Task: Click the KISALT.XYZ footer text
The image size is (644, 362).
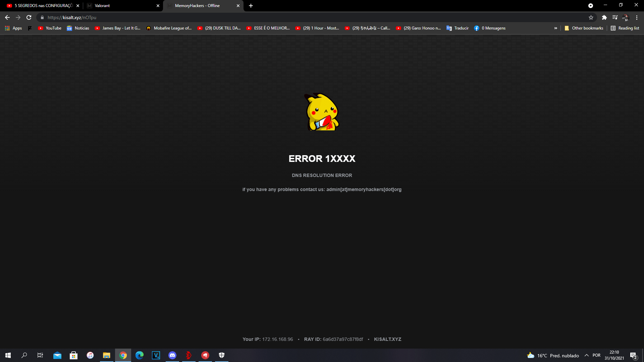Action: point(387,339)
